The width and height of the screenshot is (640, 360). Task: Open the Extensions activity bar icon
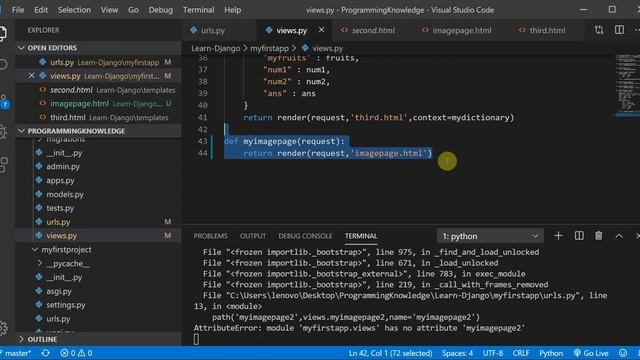pyautogui.click(x=3, y=164)
